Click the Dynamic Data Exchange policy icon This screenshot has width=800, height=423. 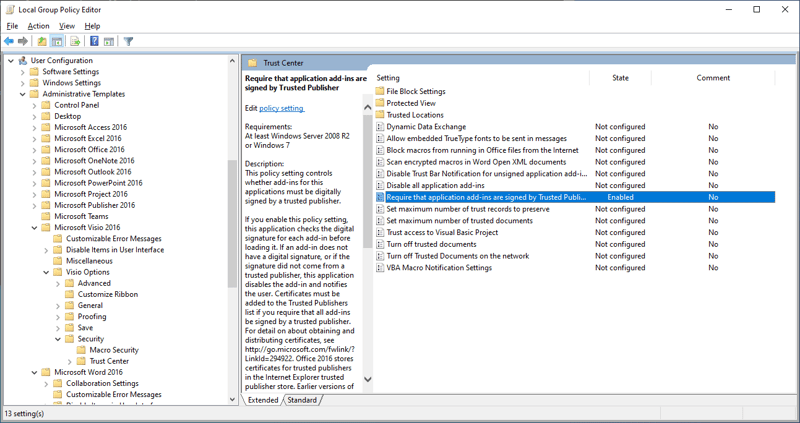[380, 127]
